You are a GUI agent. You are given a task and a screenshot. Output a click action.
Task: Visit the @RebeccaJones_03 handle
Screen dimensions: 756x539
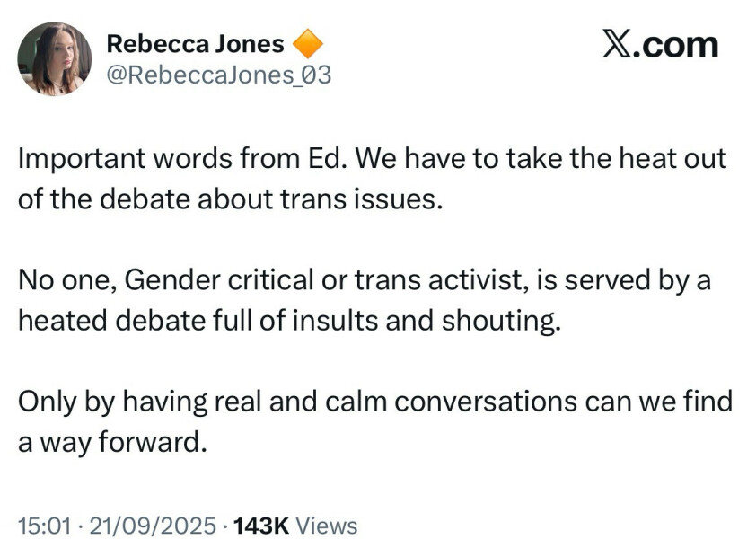218,75
